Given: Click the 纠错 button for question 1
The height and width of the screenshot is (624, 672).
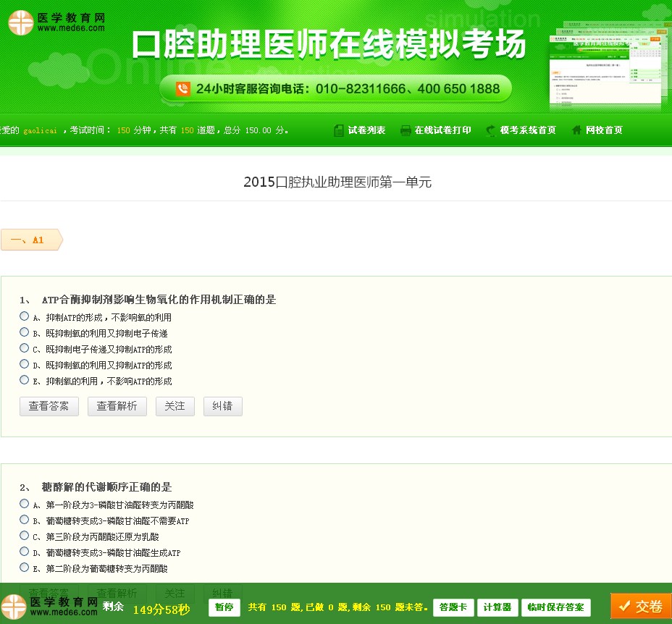Looking at the screenshot, I should point(222,406).
